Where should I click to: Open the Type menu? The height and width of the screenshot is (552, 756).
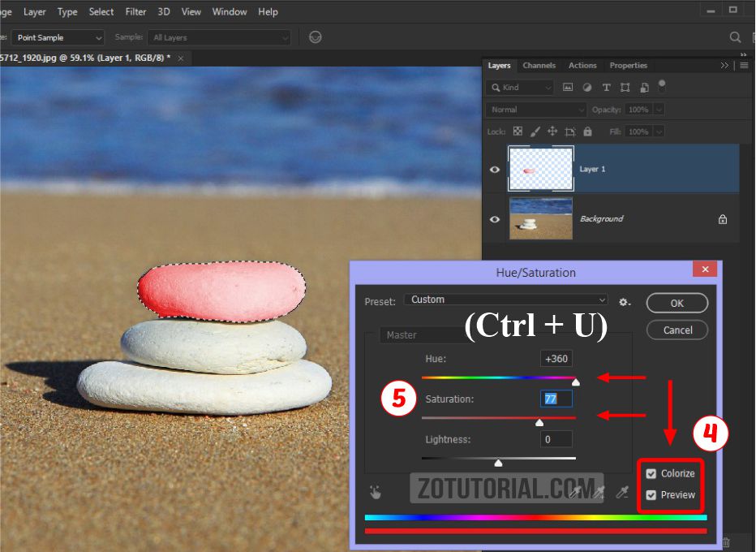67,12
